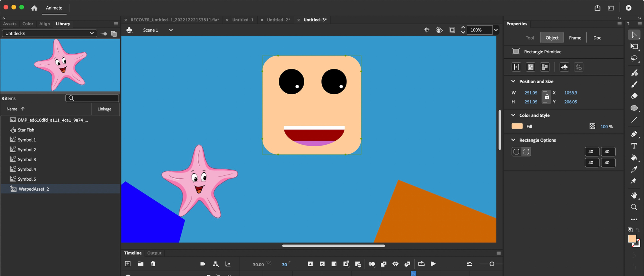This screenshot has height=276, width=644.
Task: Insert a keyframe in Timeline
Action: pyautogui.click(x=310, y=264)
